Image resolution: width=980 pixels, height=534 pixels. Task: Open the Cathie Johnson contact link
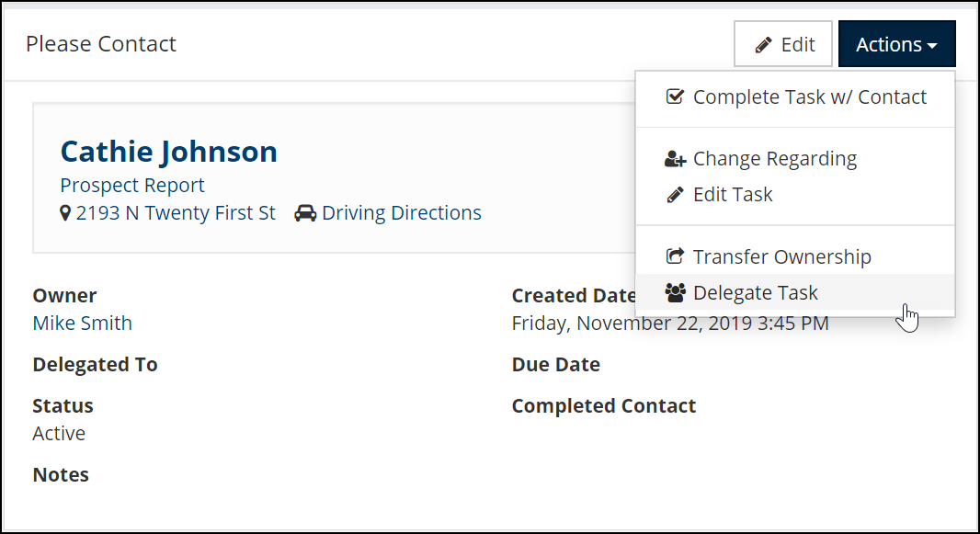point(169,152)
